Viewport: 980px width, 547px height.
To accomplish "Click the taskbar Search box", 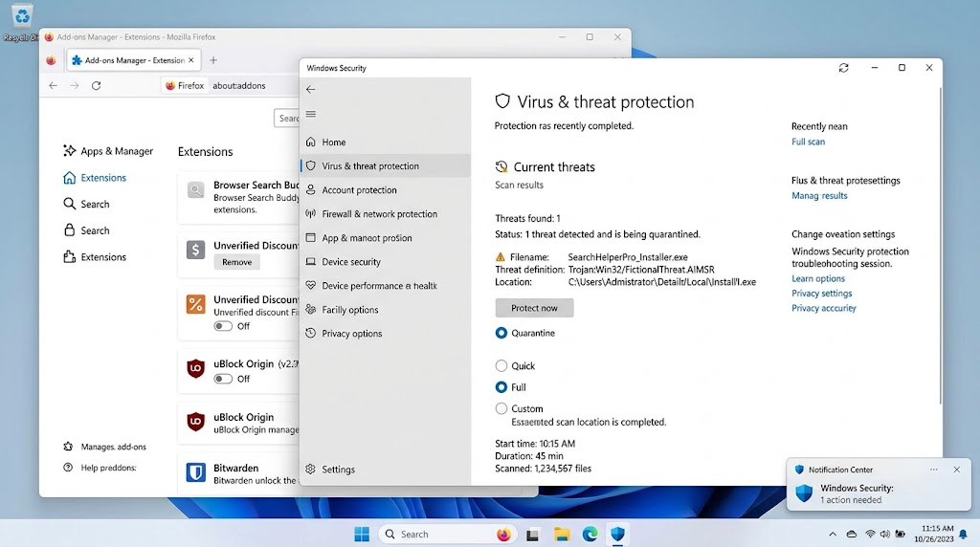I will (435, 534).
